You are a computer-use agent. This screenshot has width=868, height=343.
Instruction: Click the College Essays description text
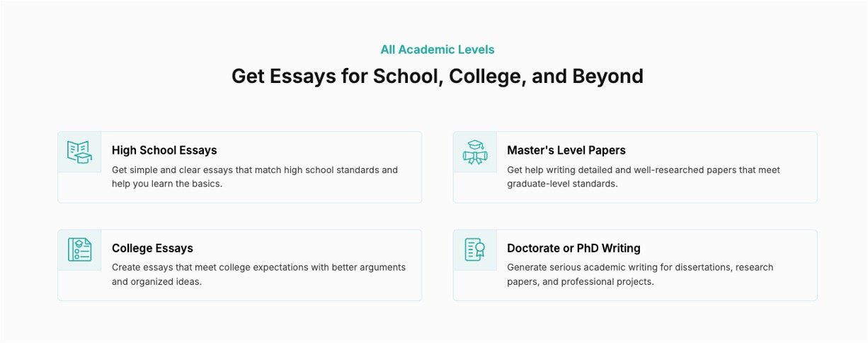click(258, 274)
